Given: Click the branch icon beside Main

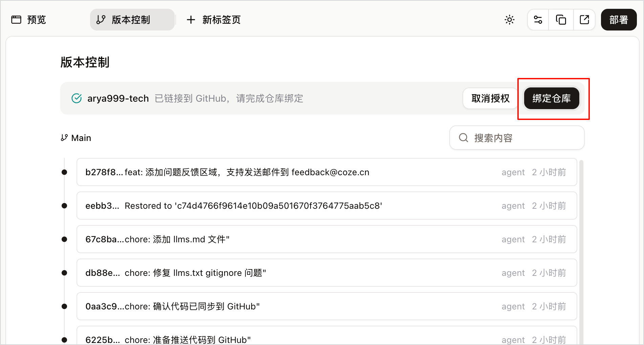Looking at the screenshot, I should pyautogui.click(x=64, y=138).
